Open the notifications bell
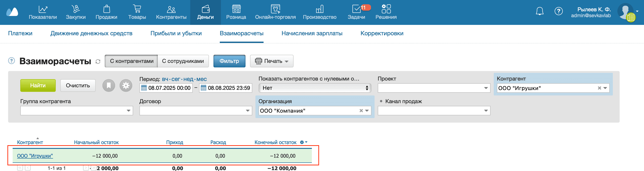 (x=540, y=11)
